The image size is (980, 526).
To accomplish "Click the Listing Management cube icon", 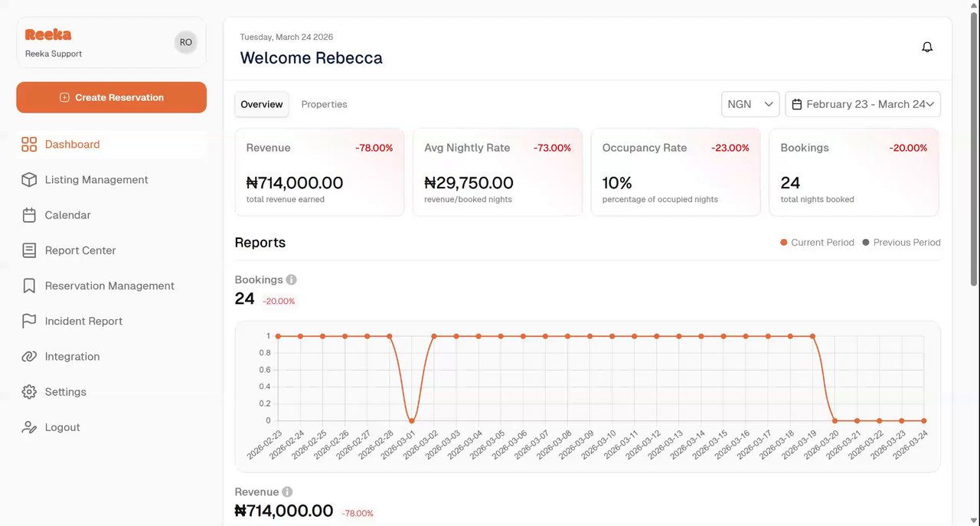I will (x=29, y=180).
